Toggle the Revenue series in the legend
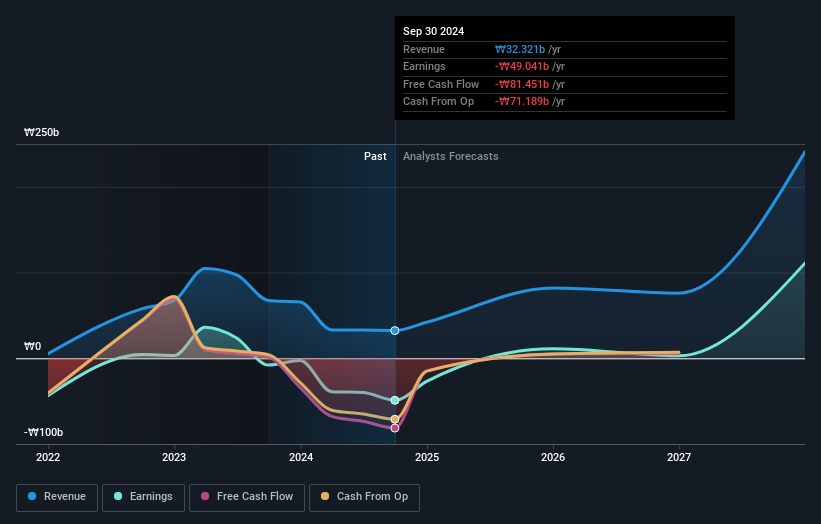Viewport: 821px width, 524px height. (x=57, y=496)
